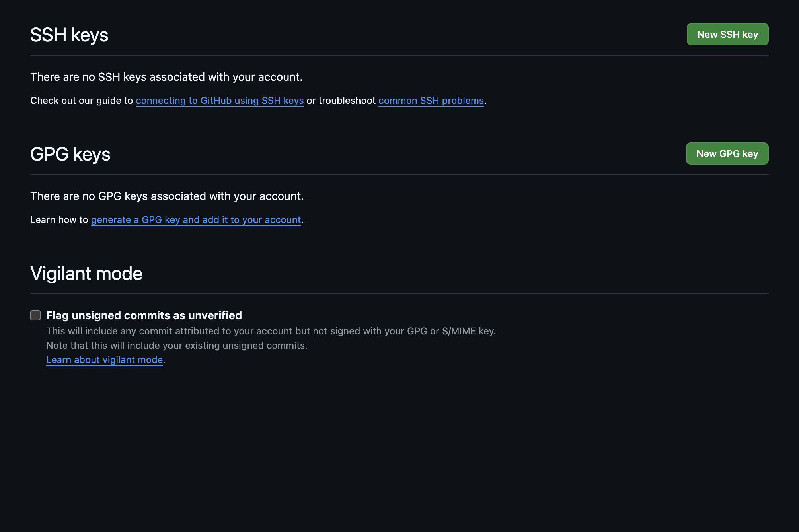Viewport: 799px width, 532px height.
Task: Click the 'This will include any commit' description
Action: (271, 331)
